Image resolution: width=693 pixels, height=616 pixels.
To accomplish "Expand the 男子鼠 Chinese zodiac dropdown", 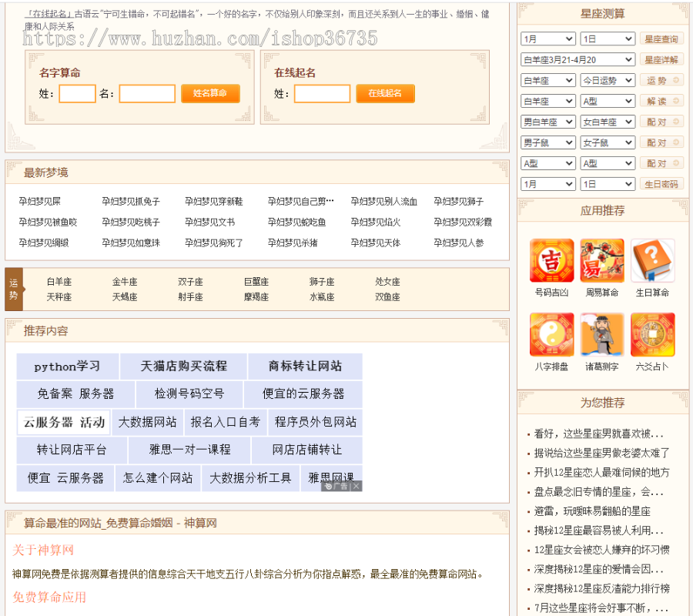I will (548, 142).
